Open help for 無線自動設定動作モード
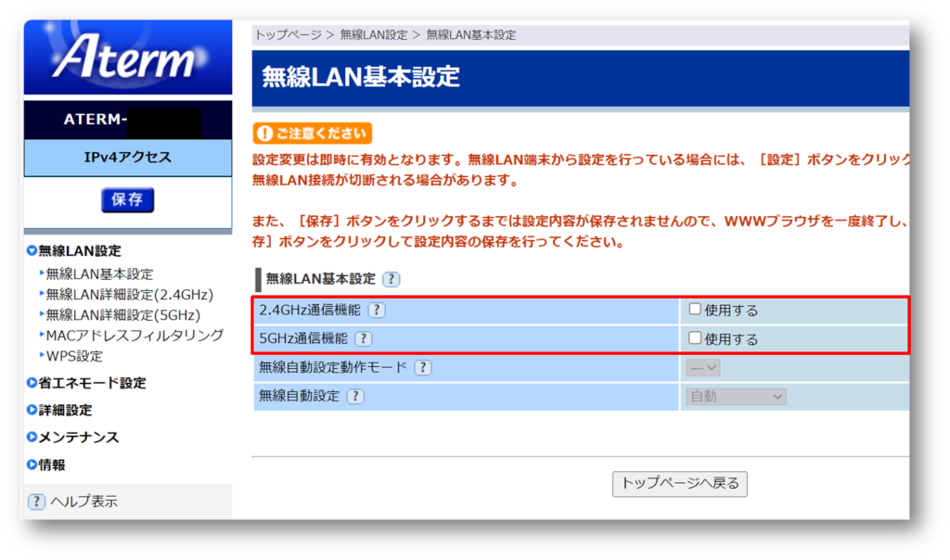Viewport: 950px width, 560px height. 422,367
